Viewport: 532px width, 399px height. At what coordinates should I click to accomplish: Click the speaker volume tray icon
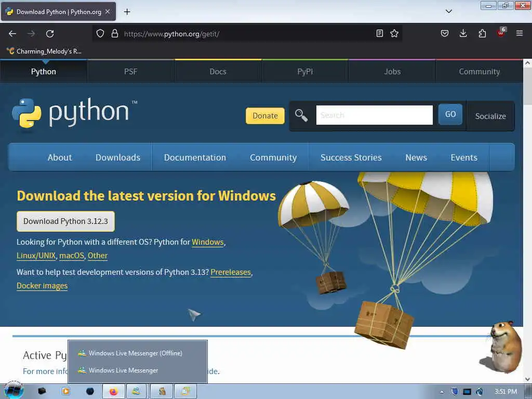[480, 392]
